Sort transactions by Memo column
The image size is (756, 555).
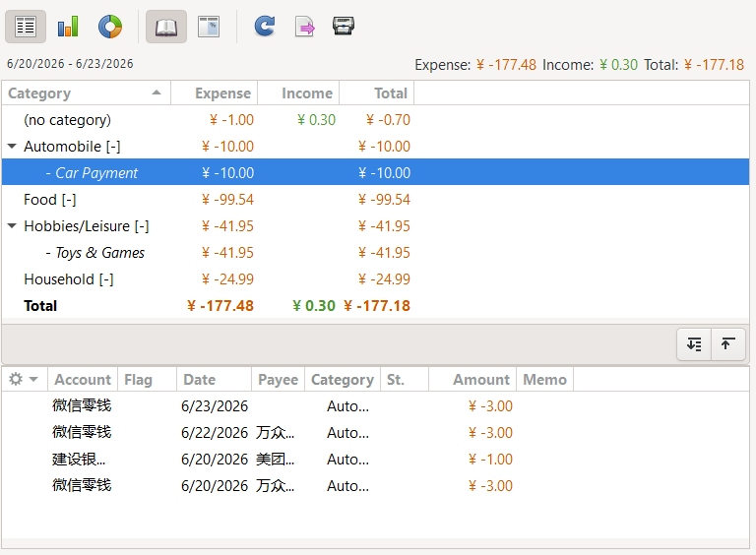pyautogui.click(x=544, y=380)
